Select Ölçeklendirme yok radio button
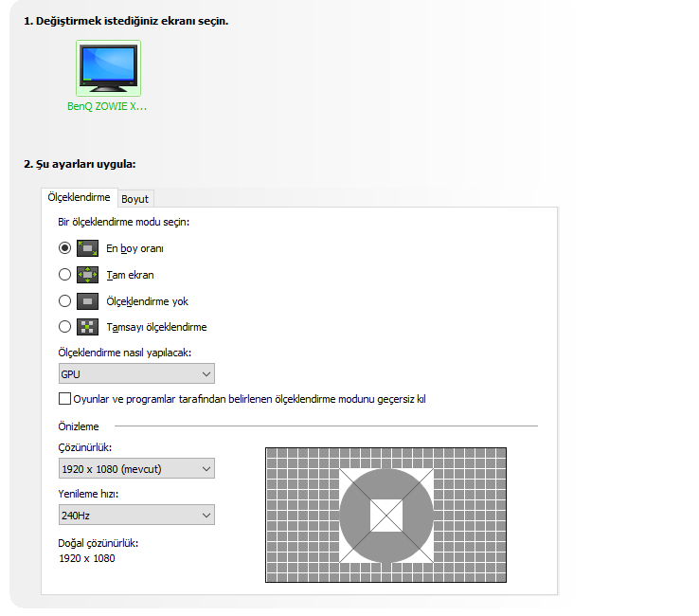The width and height of the screenshot is (699, 616). [64, 301]
